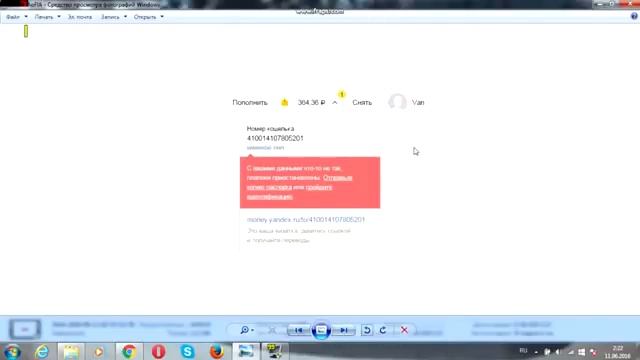Viewport: 640px width, 360px height.
Task: Show hidden tray icons arrow
Action: tap(536, 352)
